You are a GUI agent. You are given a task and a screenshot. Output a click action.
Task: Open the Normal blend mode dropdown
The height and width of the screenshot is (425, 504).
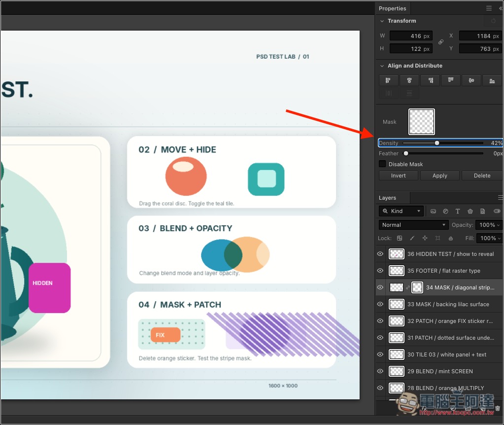point(413,225)
